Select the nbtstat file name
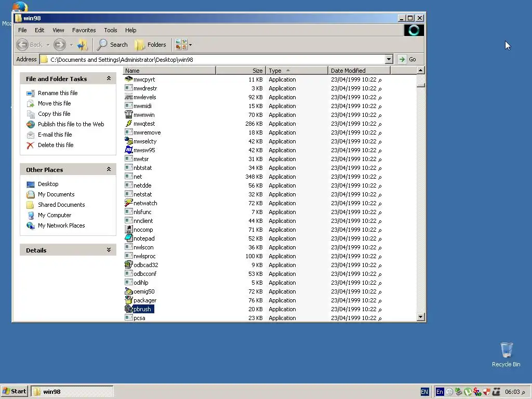The image size is (532, 399). [142, 168]
